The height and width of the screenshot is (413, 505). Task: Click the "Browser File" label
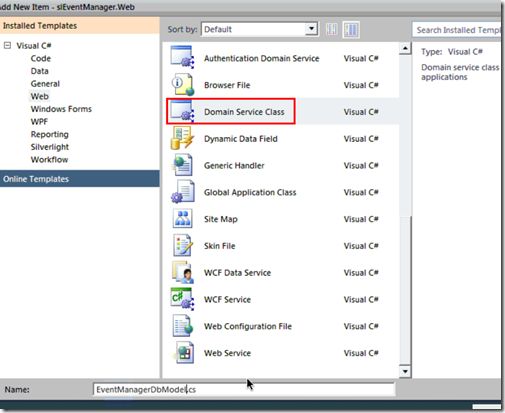227,85
